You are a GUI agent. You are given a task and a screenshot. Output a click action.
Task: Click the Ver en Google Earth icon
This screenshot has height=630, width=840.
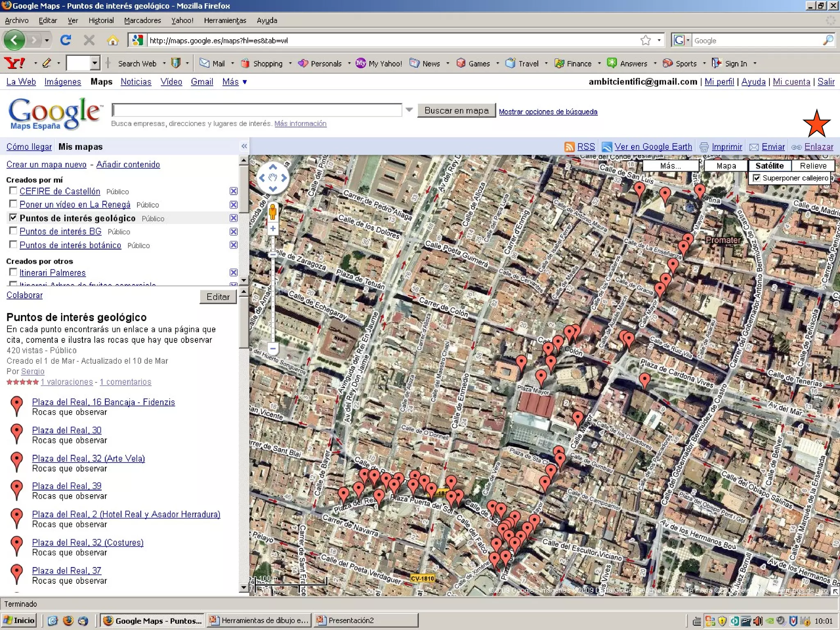click(607, 147)
